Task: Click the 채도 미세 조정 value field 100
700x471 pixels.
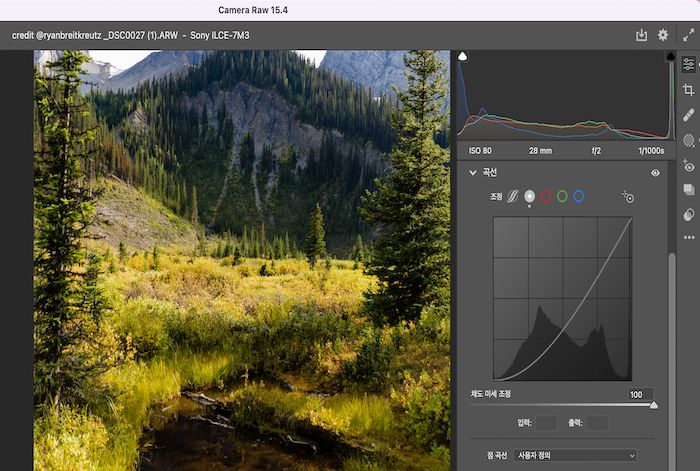Action: pos(641,394)
